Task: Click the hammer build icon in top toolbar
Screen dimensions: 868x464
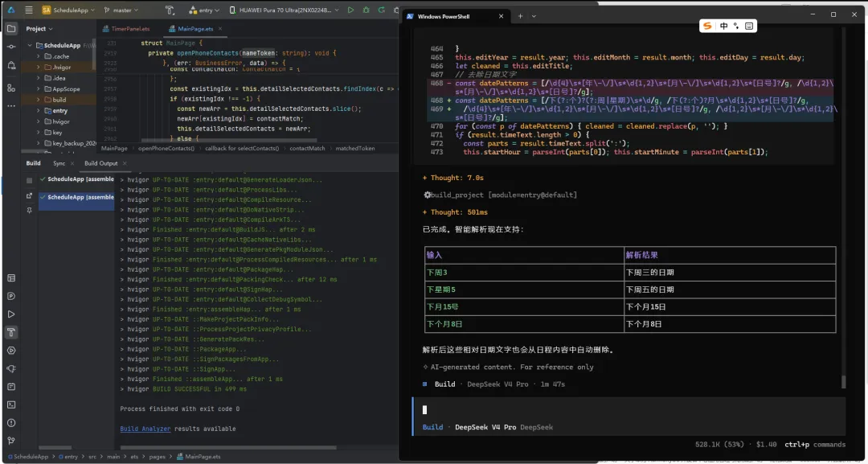Action: point(170,10)
